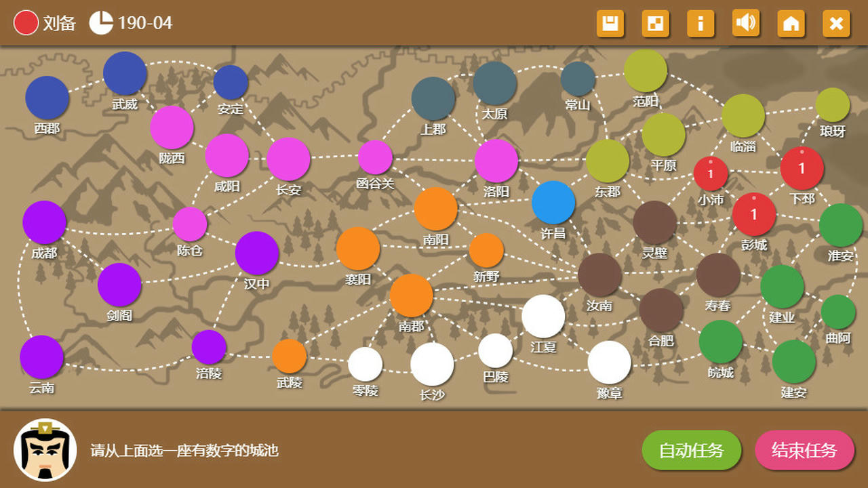Click the date pie-clock icon beside 190-04
868x488 pixels.
click(101, 23)
